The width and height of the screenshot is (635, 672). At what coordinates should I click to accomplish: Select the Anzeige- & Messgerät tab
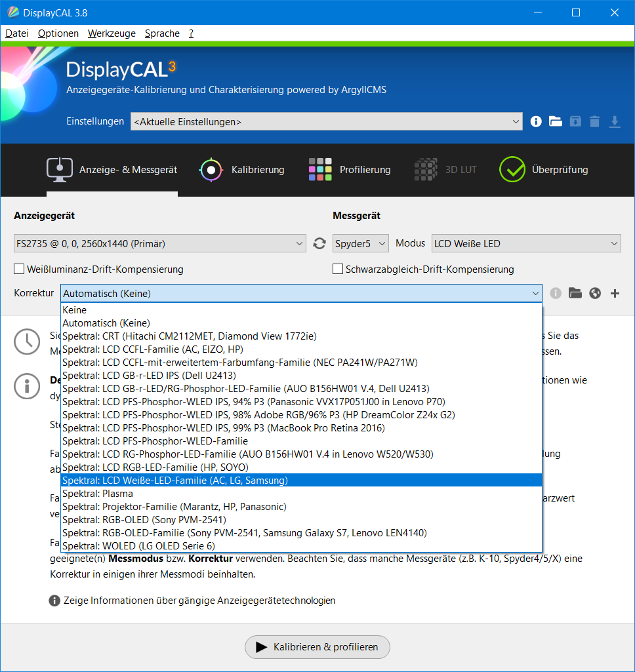pos(112,170)
